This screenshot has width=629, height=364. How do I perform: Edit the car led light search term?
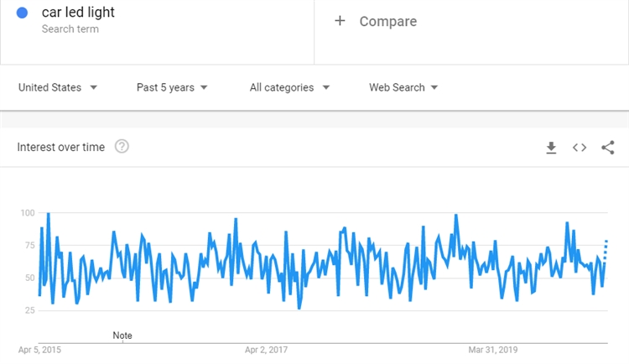coord(79,13)
